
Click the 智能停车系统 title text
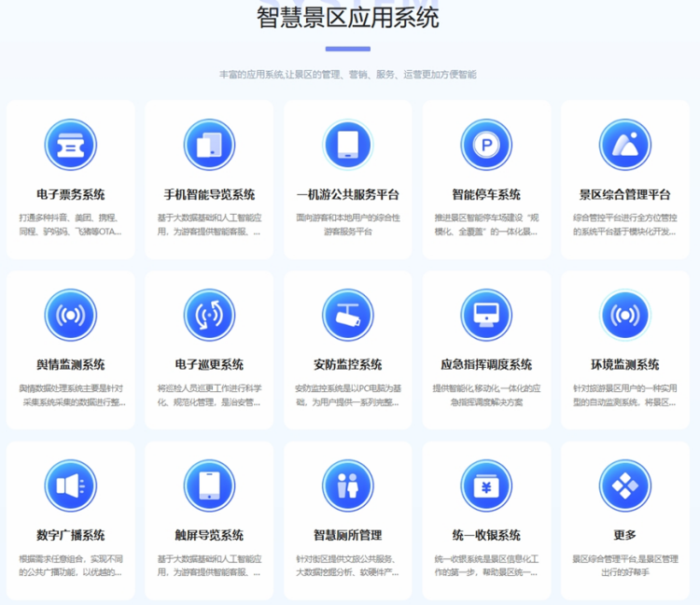coord(486,195)
